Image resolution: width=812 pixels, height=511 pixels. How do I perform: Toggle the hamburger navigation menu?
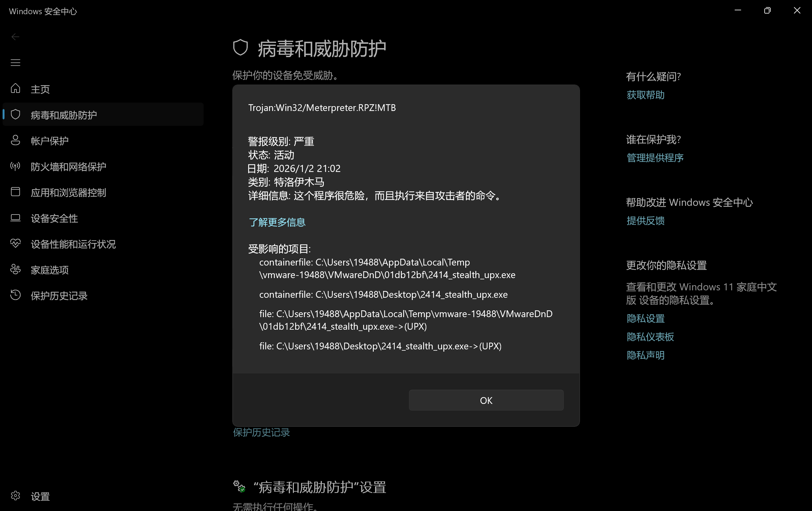coord(15,63)
